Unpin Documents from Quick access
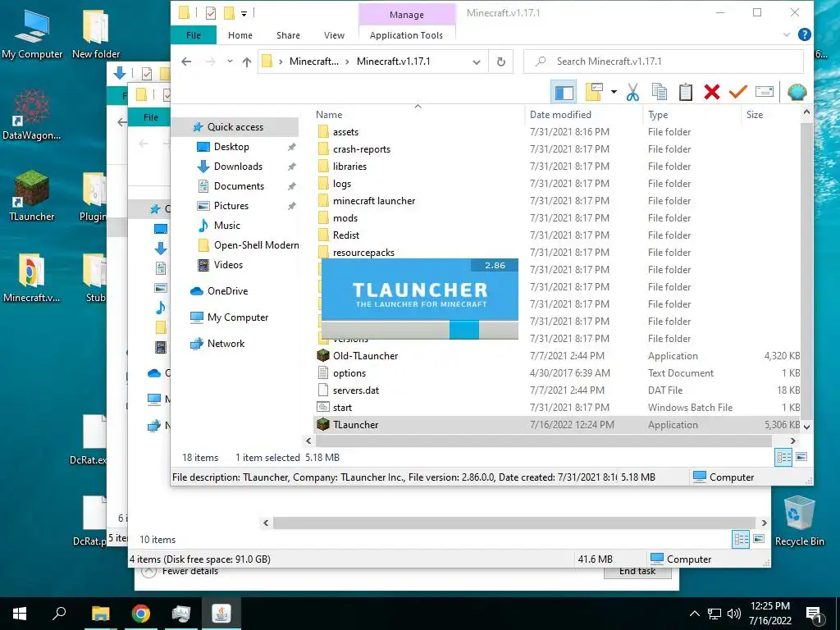 pyautogui.click(x=291, y=186)
